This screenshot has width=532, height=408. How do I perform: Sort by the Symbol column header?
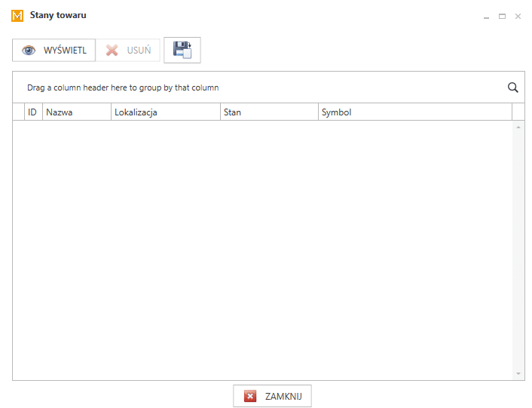[415, 112]
